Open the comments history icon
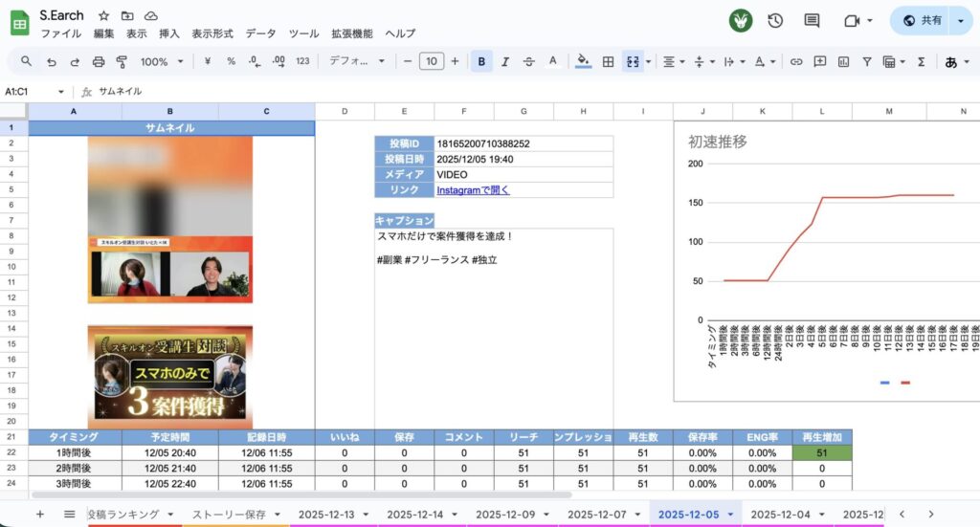980x527 pixels. [x=812, y=20]
